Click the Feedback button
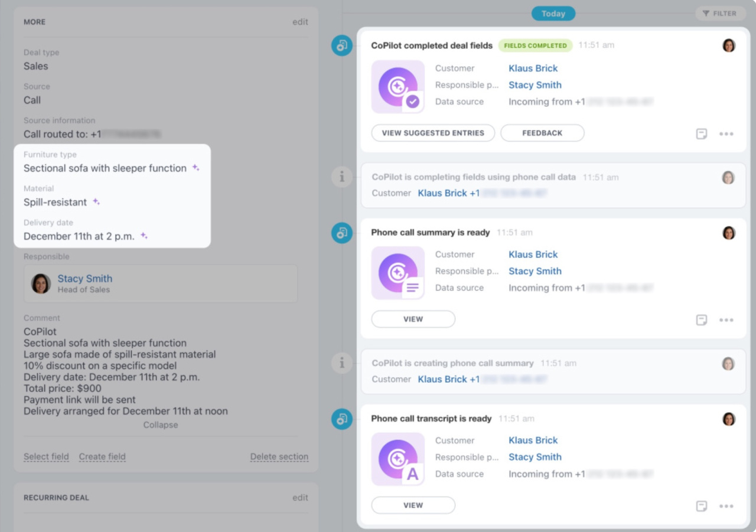 542,133
